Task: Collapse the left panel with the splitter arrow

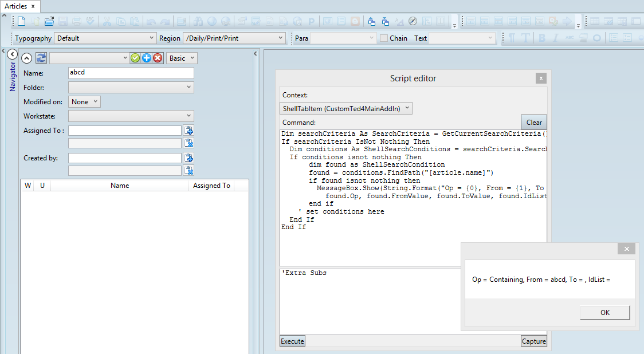Action: 255,53
